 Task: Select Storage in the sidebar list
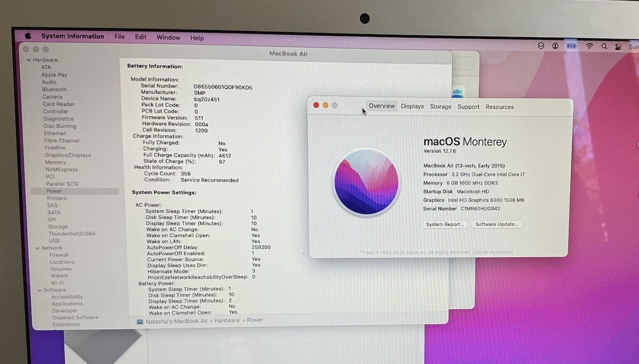[x=58, y=227]
